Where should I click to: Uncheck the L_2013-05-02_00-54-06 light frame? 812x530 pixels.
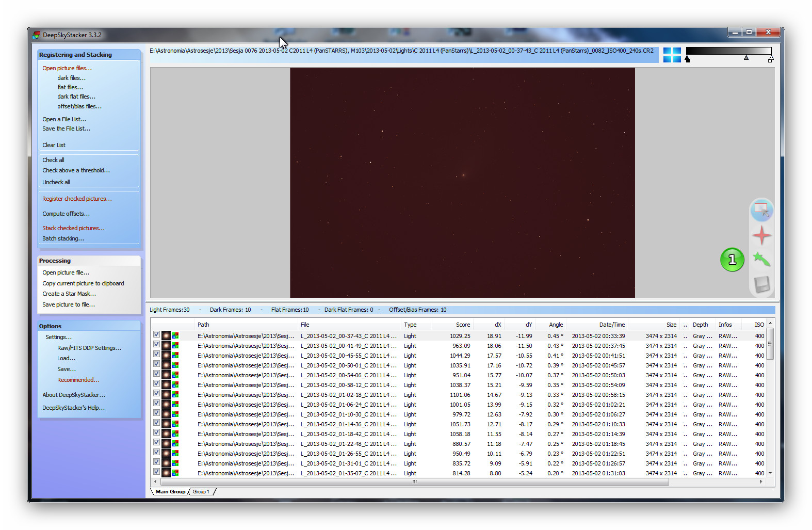coord(156,374)
